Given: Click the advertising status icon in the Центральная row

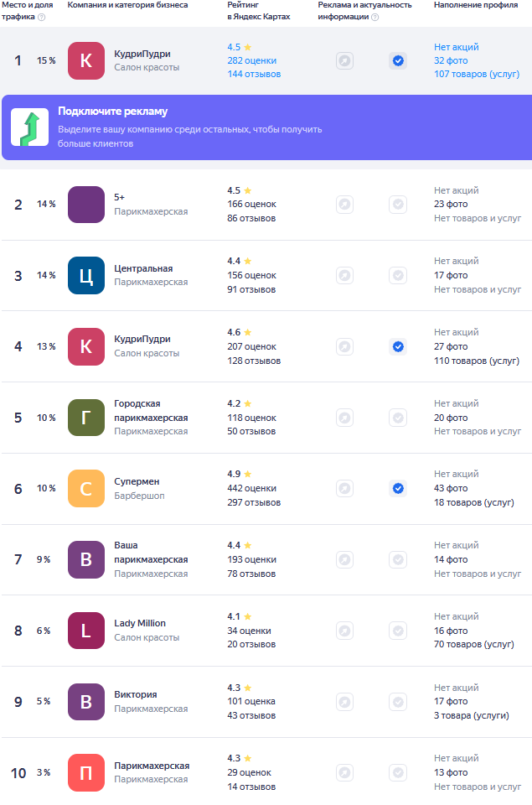Looking at the screenshot, I should point(344,276).
